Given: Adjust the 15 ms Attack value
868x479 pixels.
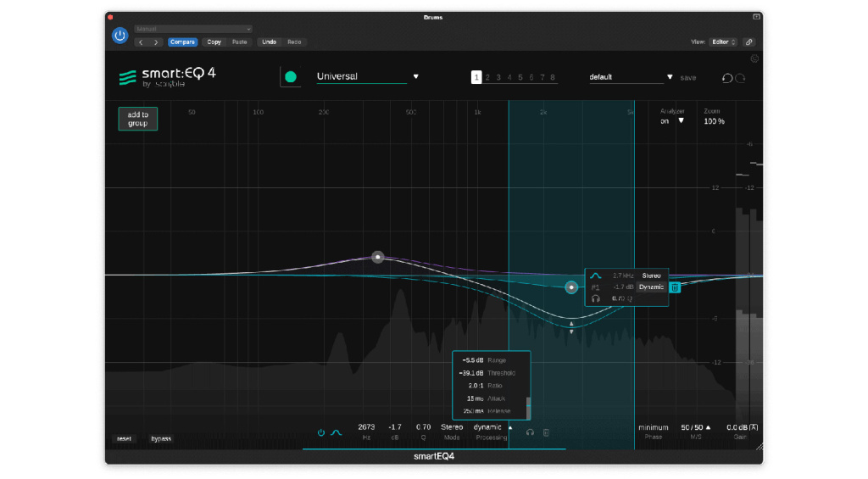Looking at the screenshot, I should coord(475,398).
